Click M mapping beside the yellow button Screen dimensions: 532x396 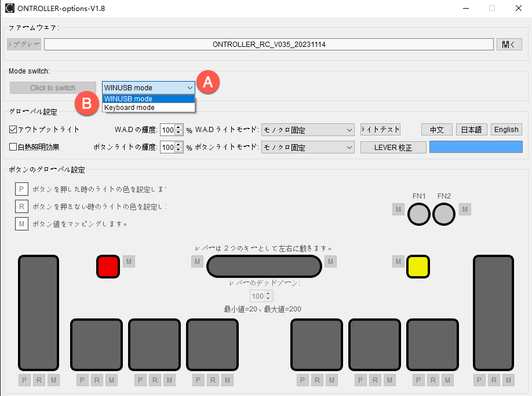point(398,262)
